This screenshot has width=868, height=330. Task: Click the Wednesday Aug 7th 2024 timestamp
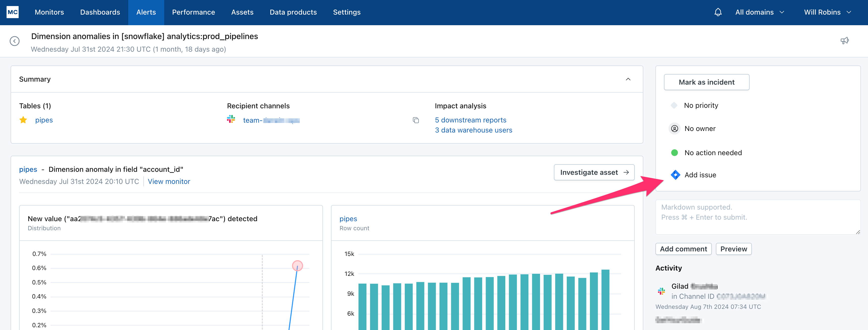(x=708, y=307)
